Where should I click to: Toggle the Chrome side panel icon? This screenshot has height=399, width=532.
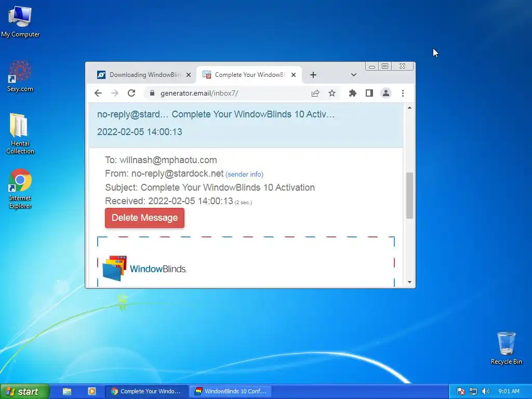coord(369,93)
